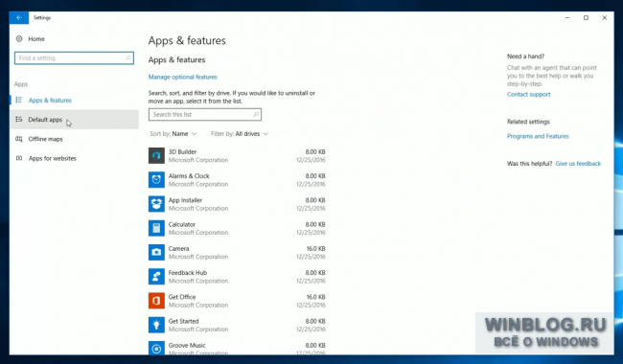Click the App Installer app icon
The width and height of the screenshot is (623, 364).
tap(156, 204)
